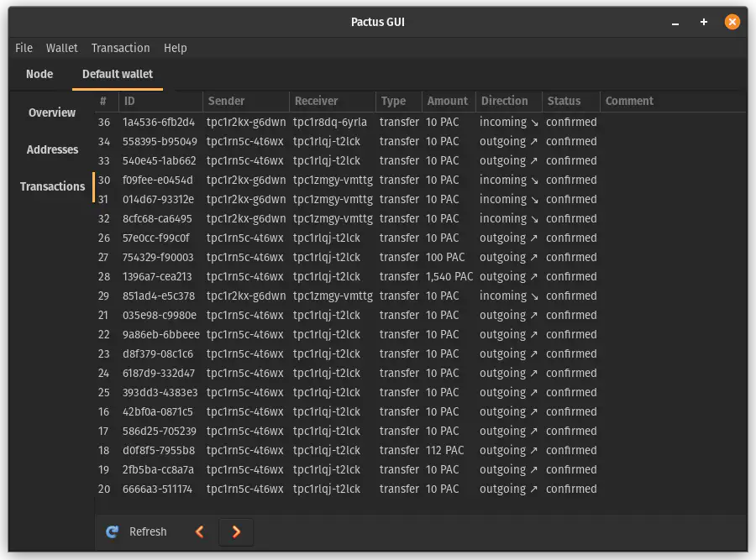This screenshot has height=560, width=756.
Task: Open the File menu
Action: (24, 48)
